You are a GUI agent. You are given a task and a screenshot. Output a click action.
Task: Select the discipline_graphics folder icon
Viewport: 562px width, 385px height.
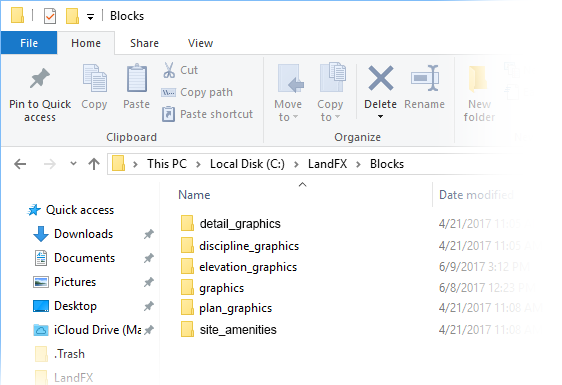[187, 246]
